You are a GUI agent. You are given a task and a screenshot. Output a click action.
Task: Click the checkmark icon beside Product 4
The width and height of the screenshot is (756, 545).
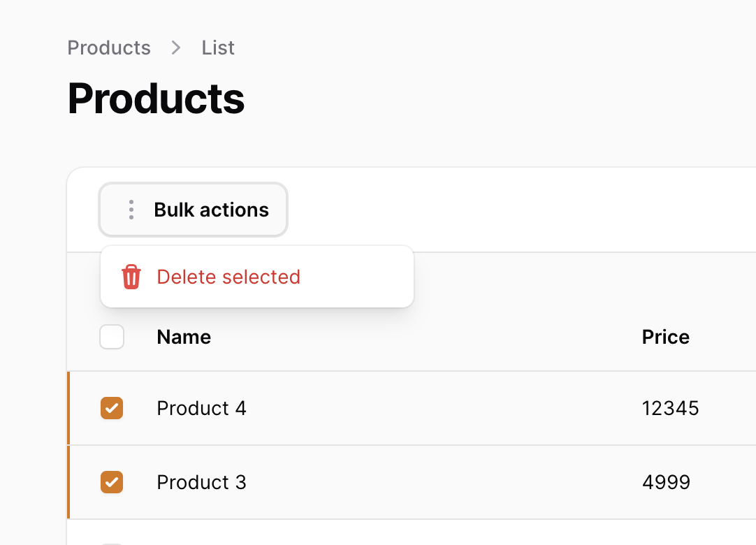click(112, 409)
